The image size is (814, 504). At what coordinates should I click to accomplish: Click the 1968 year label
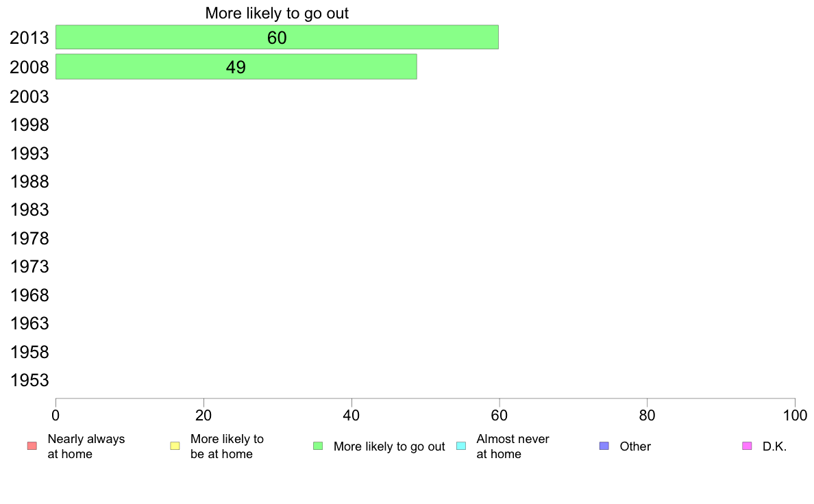(29, 295)
